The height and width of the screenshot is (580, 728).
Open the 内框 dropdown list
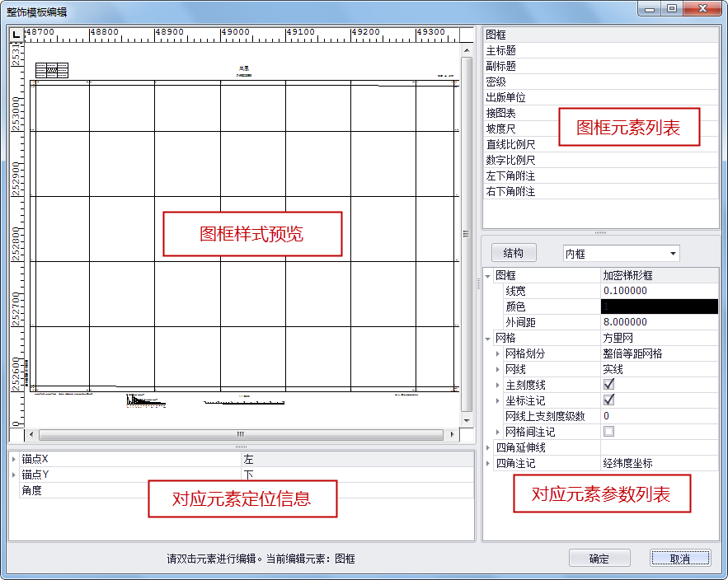pos(673,254)
